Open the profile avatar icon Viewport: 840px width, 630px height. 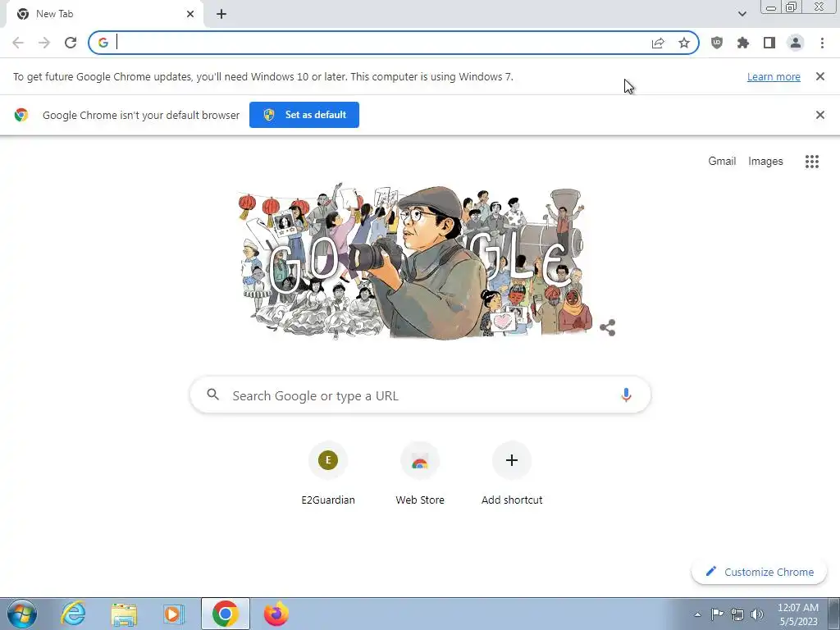pos(796,43)
